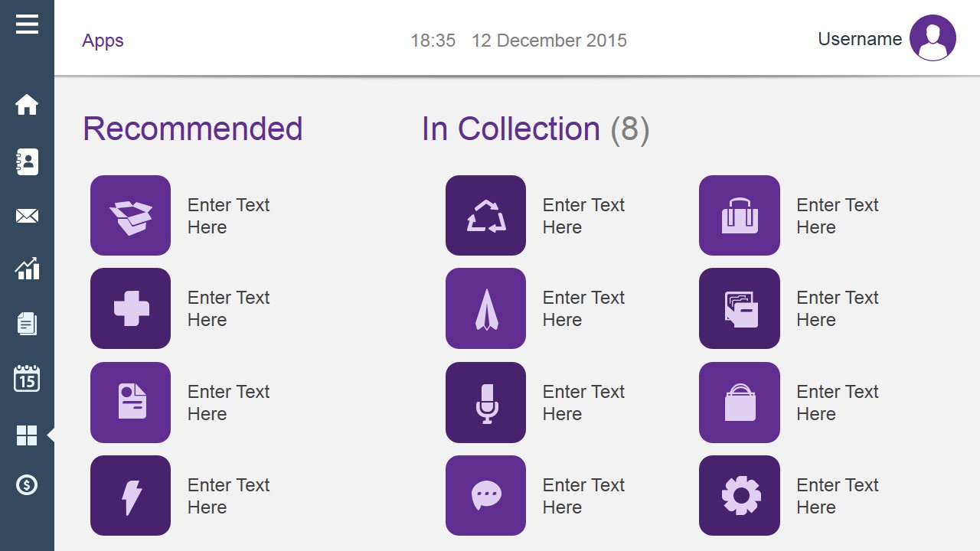
Task: Open the analytics chart icon in the sidebar
Action: click(x=27, y=269)
